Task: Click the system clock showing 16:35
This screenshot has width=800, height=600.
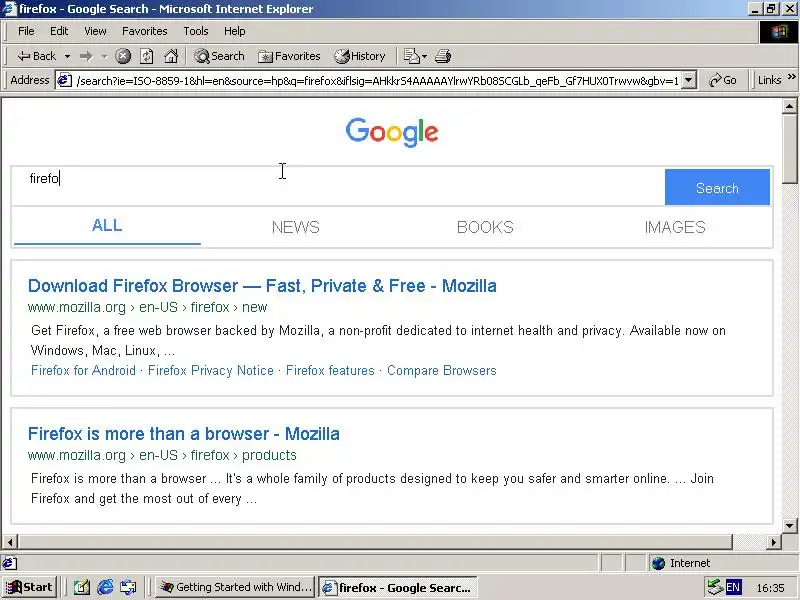Action: 770,588
